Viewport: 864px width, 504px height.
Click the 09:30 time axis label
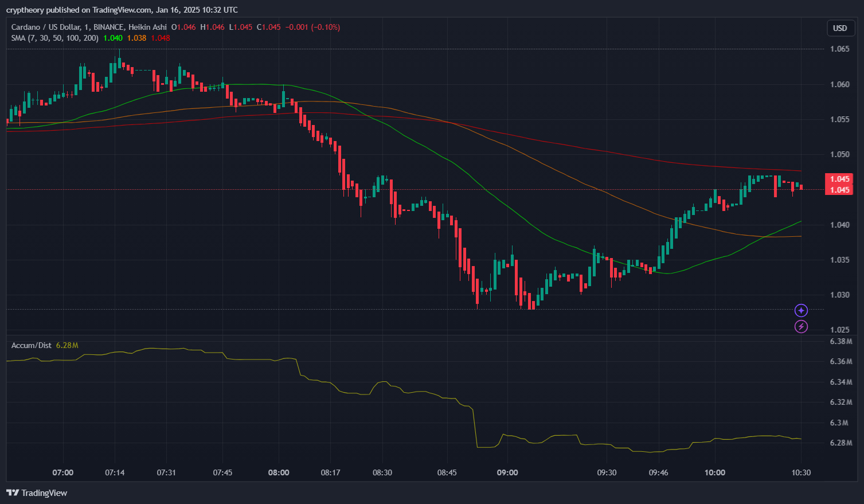pyautogui.click(x=607, y=472)
